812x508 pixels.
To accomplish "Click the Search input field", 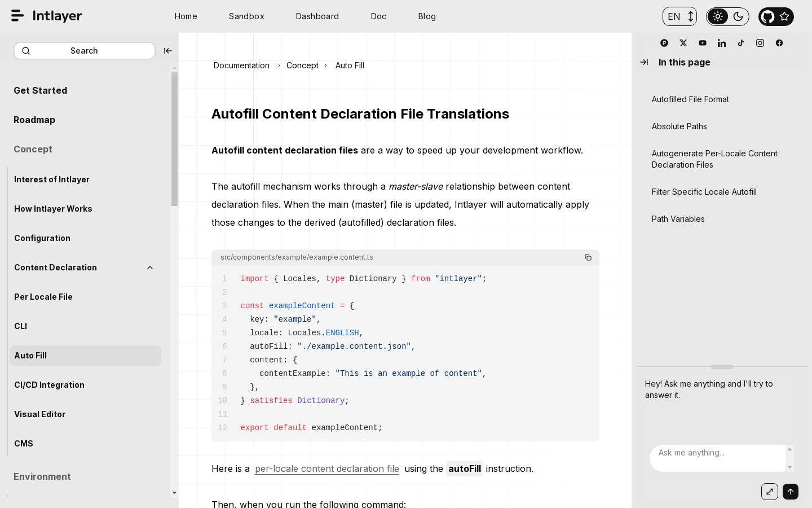I will coord(85,51).
